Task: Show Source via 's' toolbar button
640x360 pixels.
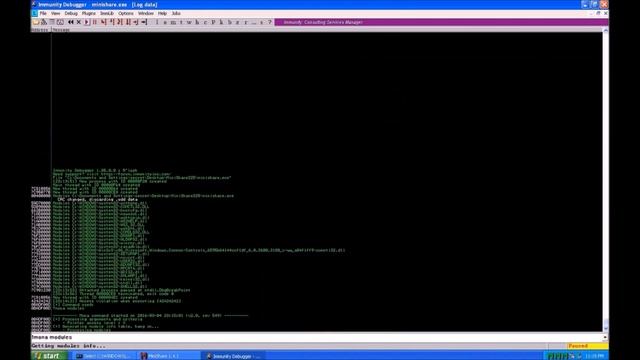Action: coord(262,22)
